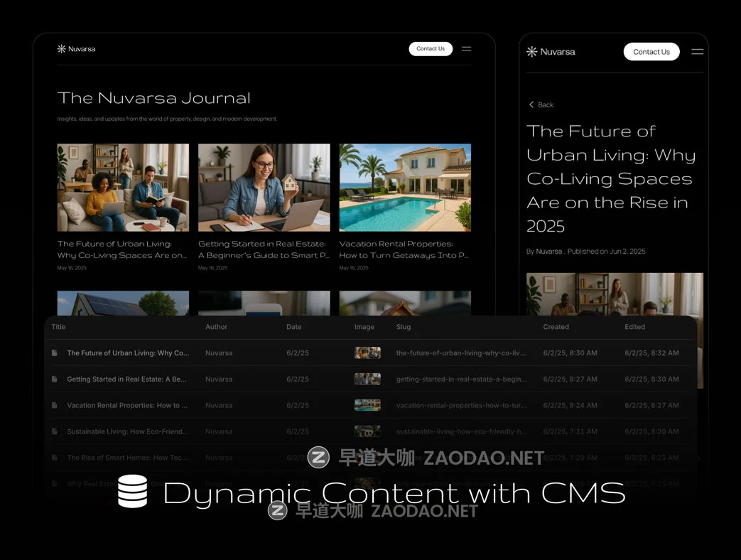741x560 pixels.
Task: Click Contact Us on the article page
Action: pyautogui.click(x=651, y=51)
